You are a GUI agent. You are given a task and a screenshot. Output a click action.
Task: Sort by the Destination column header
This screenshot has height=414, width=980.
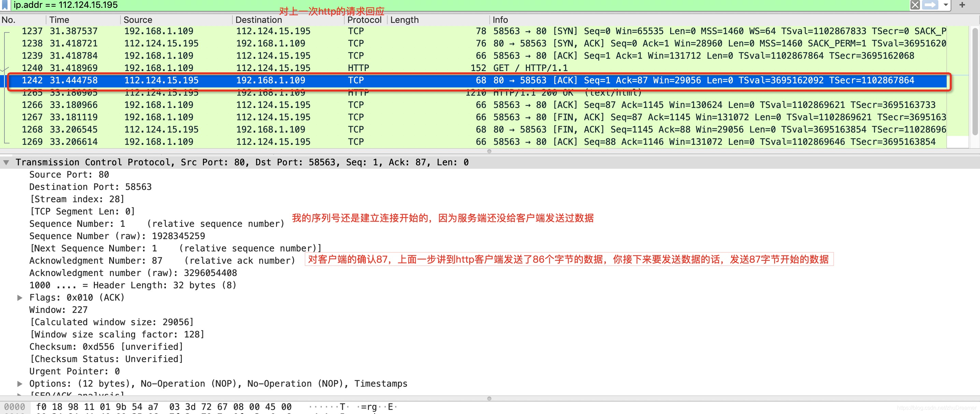point(288,20)
